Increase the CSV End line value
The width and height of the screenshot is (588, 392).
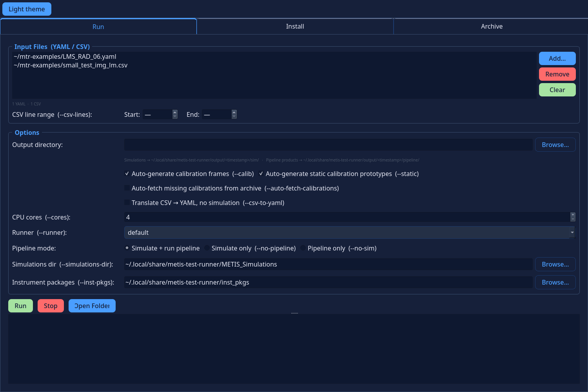pyautogui.click(x=234, y=112)
